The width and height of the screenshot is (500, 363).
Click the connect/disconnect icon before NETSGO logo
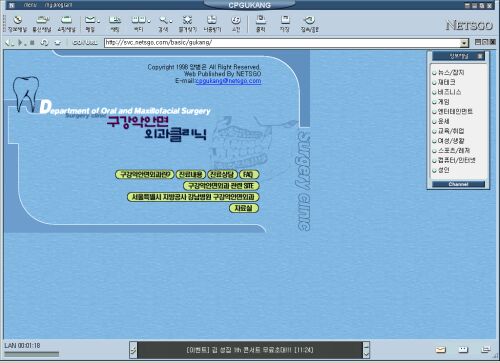click(x=309, y=23)
